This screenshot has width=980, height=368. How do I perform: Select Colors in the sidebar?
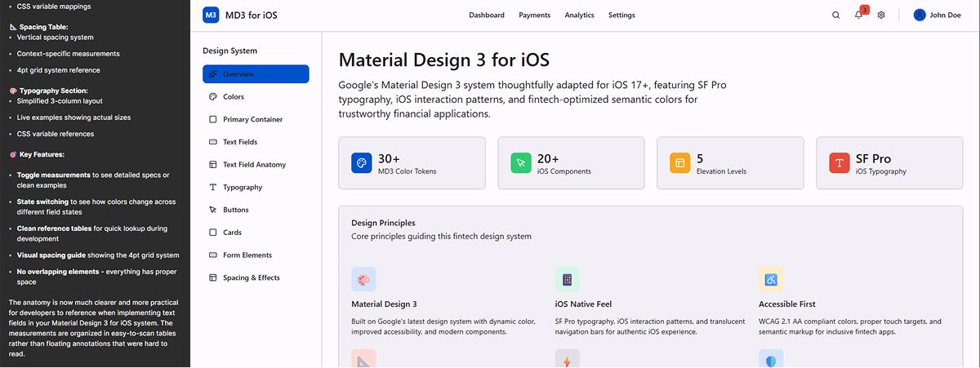tap(234, 97)
